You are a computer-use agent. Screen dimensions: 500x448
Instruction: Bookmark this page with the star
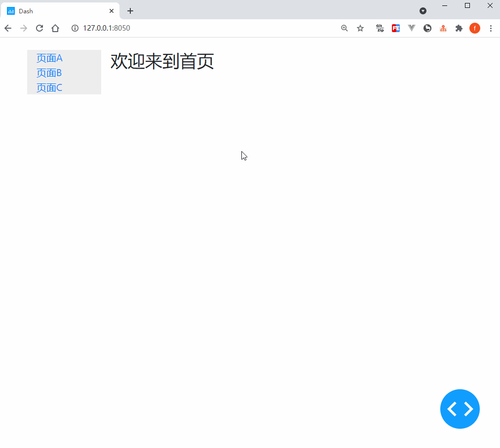pyautogui.click(x=360, y=28)
